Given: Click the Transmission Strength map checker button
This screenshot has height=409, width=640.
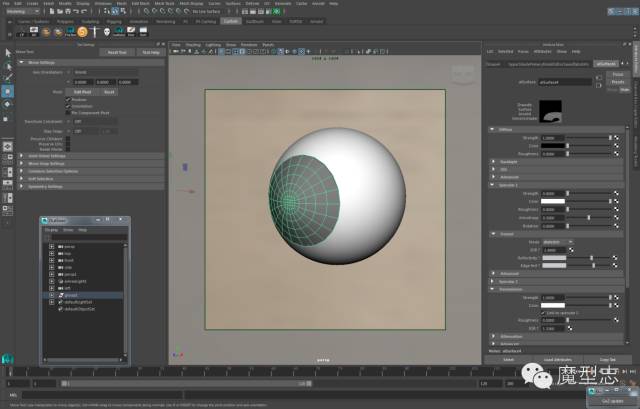Looking at the screenshot, I should [616, 298].
